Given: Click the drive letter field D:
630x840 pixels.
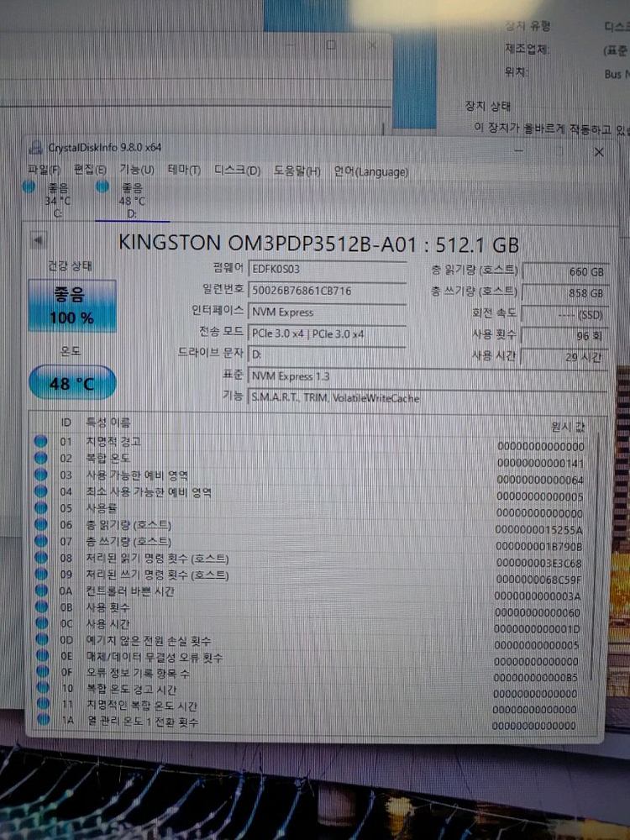Looking at the screenshot, I should point(328,354).
